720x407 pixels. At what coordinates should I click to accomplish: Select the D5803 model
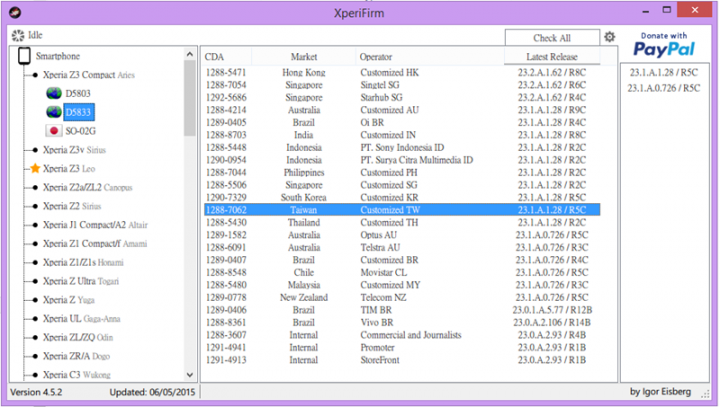pos(78,93)
